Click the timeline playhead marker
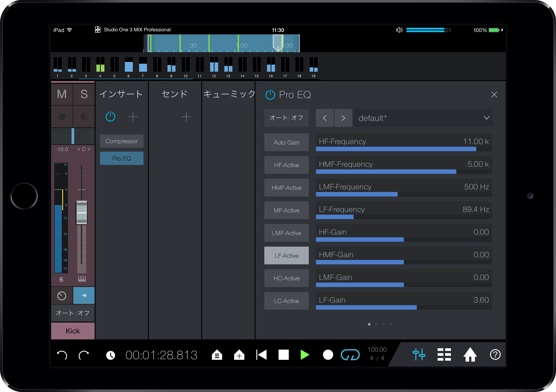This screenshot has height=392, width=556. 278,43
